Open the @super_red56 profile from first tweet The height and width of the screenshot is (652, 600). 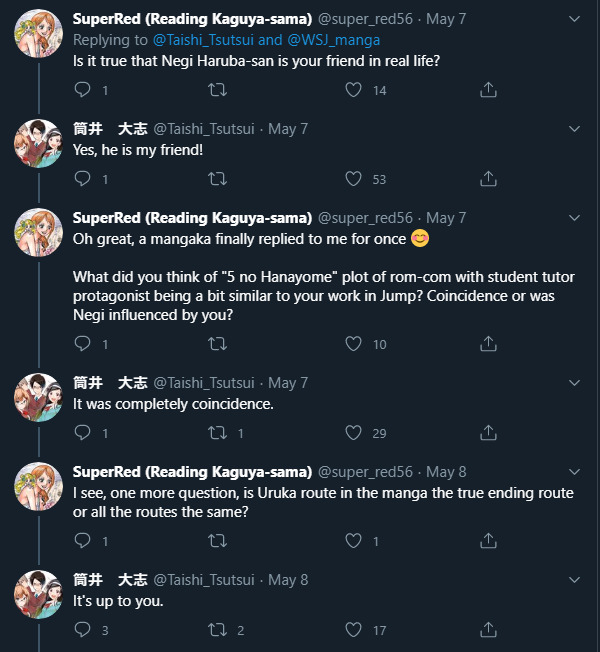point(366,20)
